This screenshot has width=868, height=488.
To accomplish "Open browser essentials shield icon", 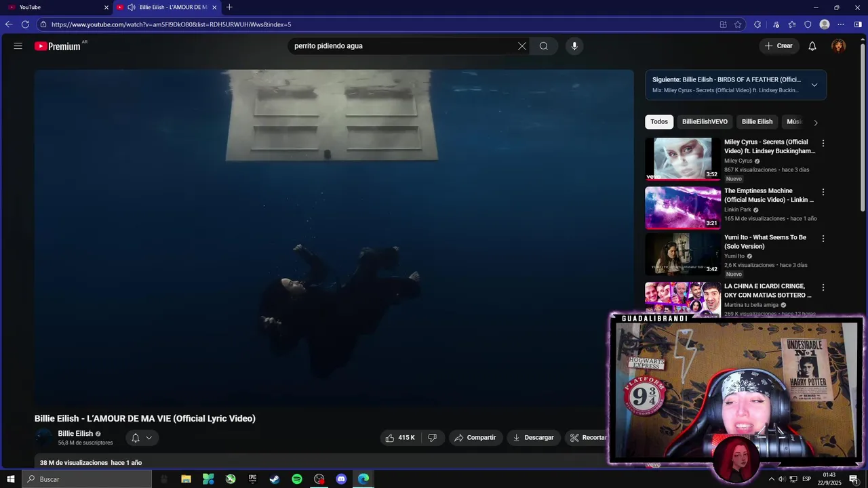I will click(x=808, y=24).
